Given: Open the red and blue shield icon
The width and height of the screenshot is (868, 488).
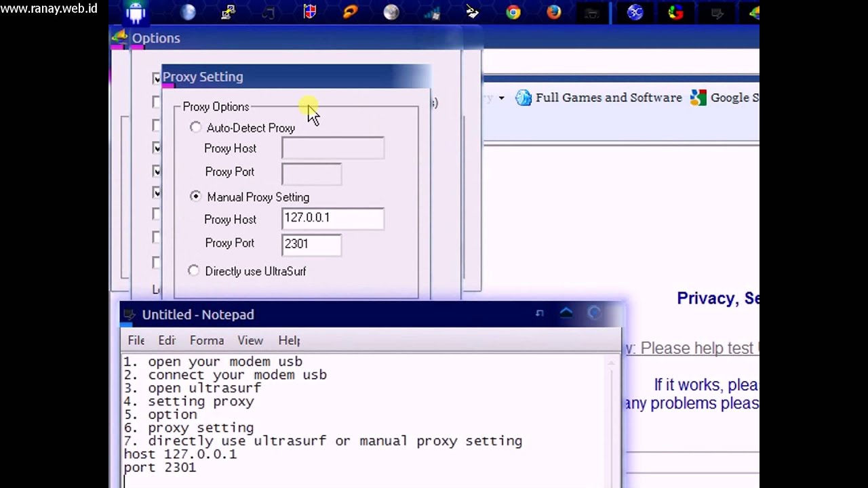Looking at the screenshot, I should point(310,12).
